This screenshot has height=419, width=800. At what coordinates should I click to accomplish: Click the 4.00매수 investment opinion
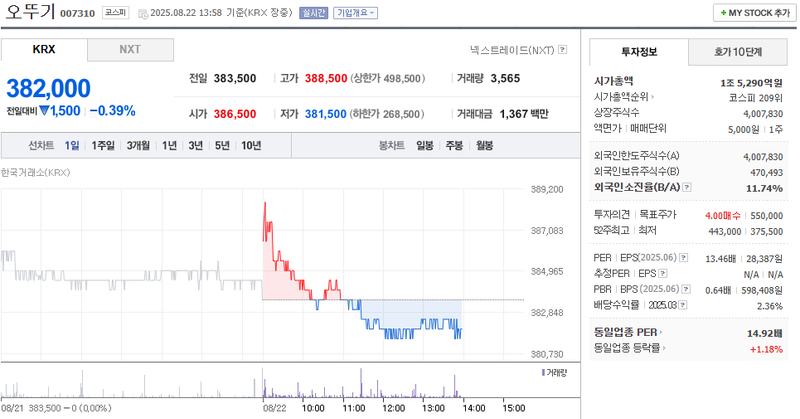point(723,216)
